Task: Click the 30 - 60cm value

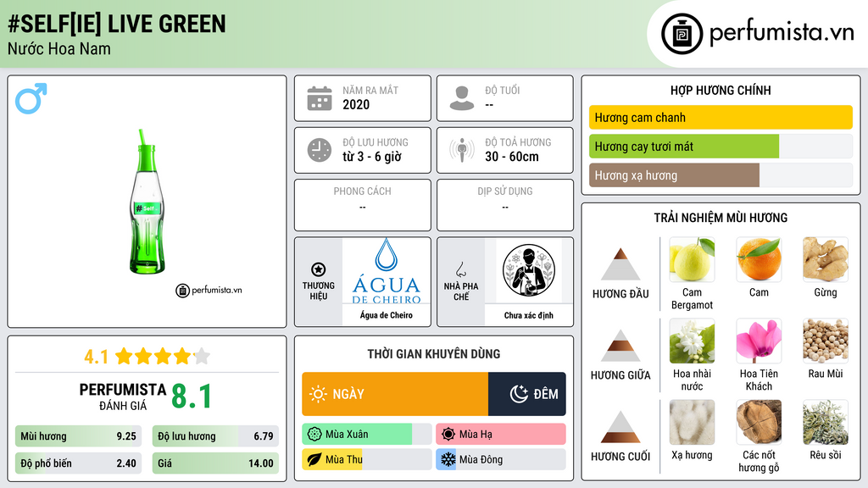Action: click(512, 157)
